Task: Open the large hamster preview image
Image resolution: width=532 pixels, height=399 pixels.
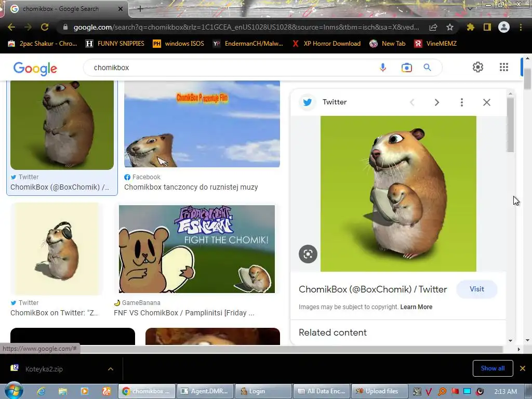Action: coord(398,194)
